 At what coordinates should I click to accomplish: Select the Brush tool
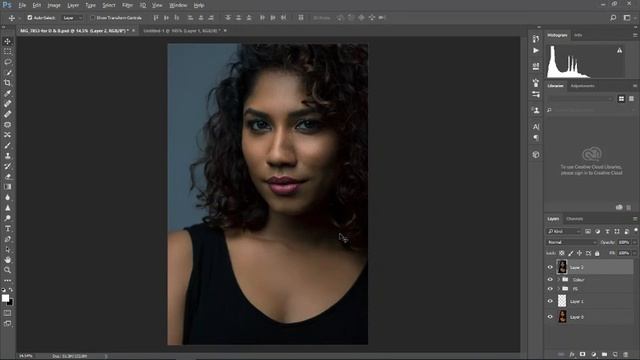click(7, 145)
